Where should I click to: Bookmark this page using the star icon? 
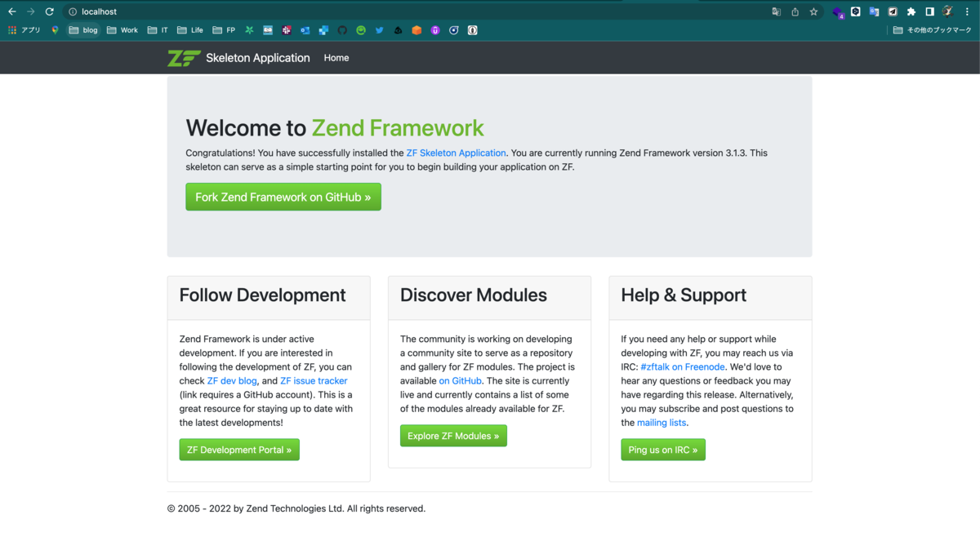pyautogui.click(x=812, y=11)
